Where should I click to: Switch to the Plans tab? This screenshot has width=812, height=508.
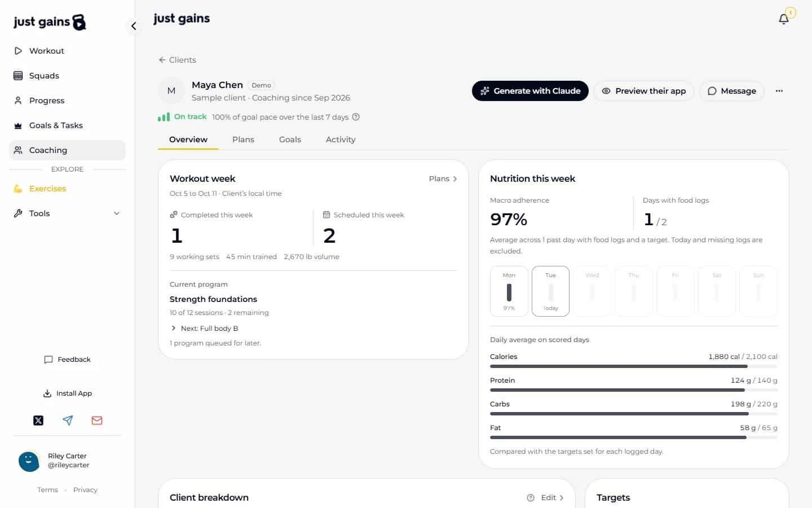(x=243, y=139)
